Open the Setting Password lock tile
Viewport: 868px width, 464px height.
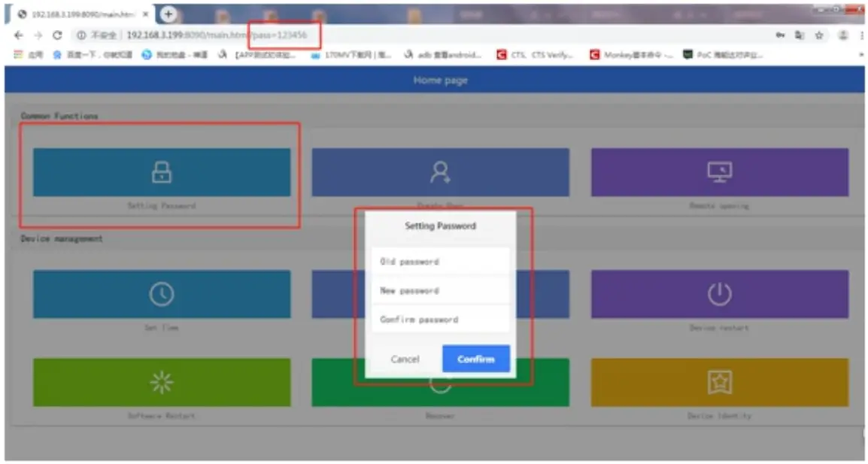coord(162,172)
